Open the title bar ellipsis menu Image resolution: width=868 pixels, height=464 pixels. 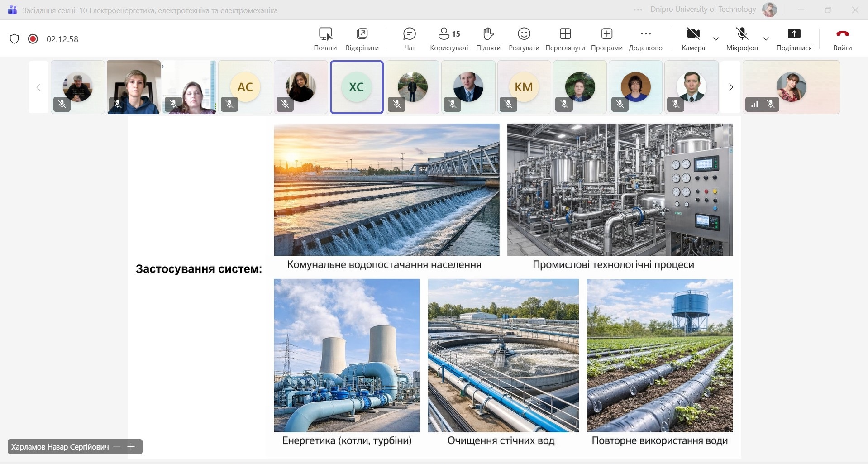point(638,10)
